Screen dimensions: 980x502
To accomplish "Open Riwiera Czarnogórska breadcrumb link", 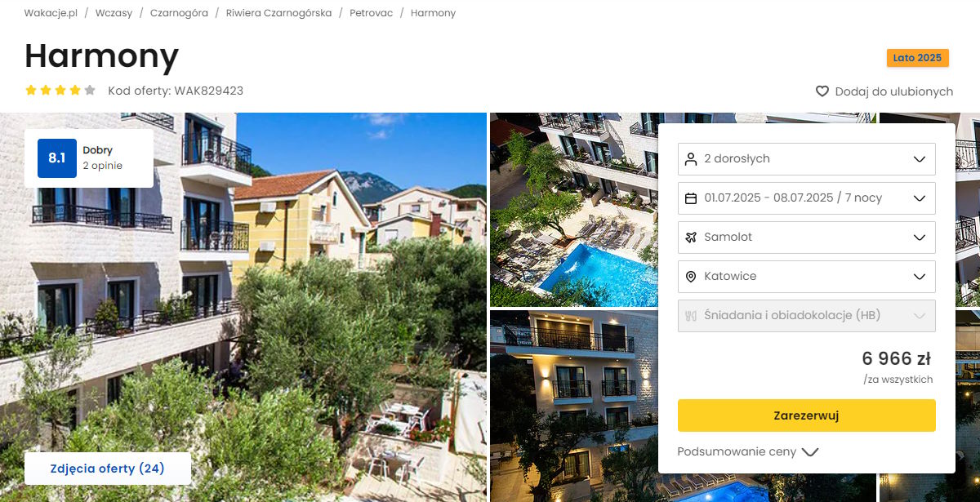I will coord(278,13).
